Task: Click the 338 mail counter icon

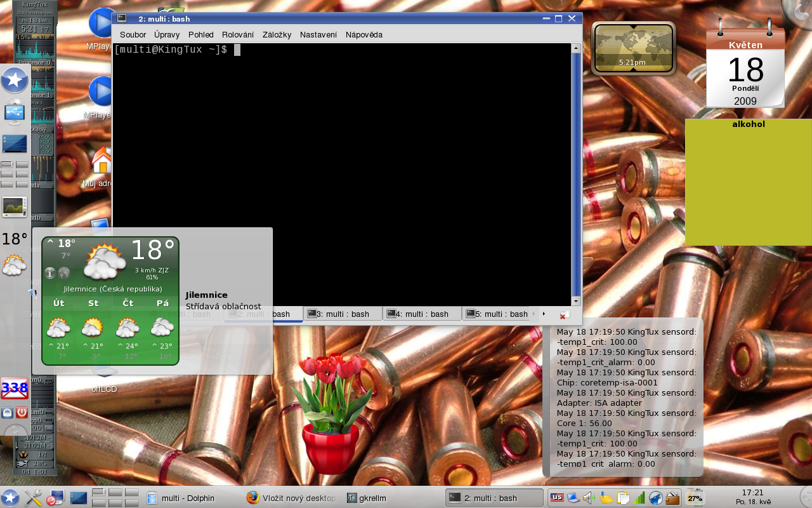Action: click(x=14, y=388)
